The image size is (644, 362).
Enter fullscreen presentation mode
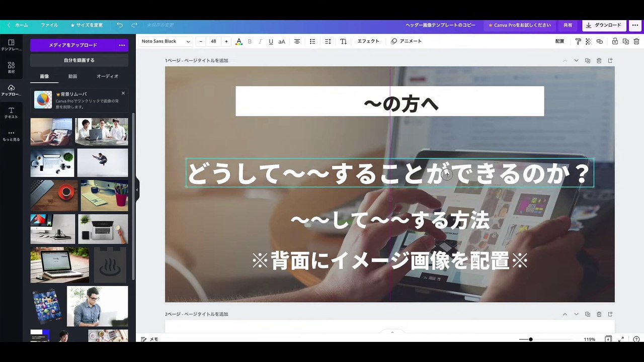621,339
